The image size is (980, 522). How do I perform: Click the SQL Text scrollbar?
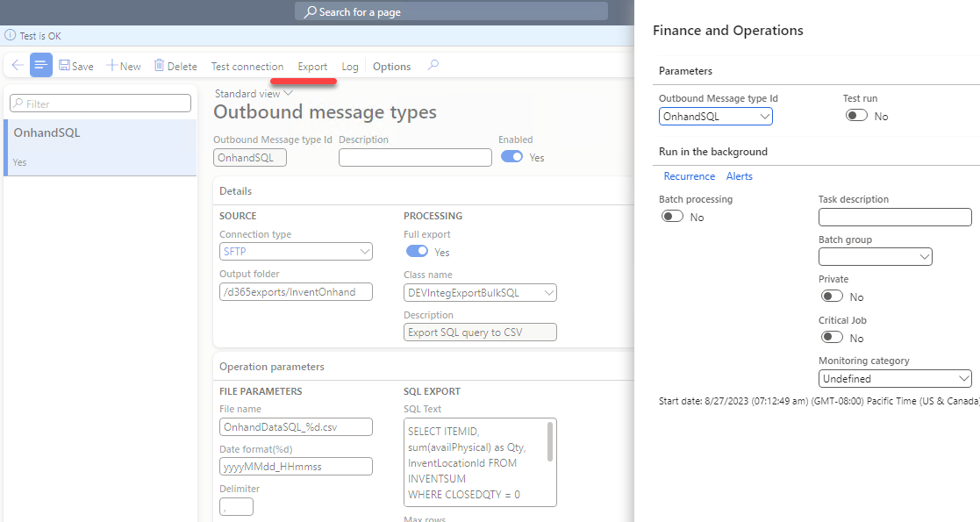[x=550, y=441]
